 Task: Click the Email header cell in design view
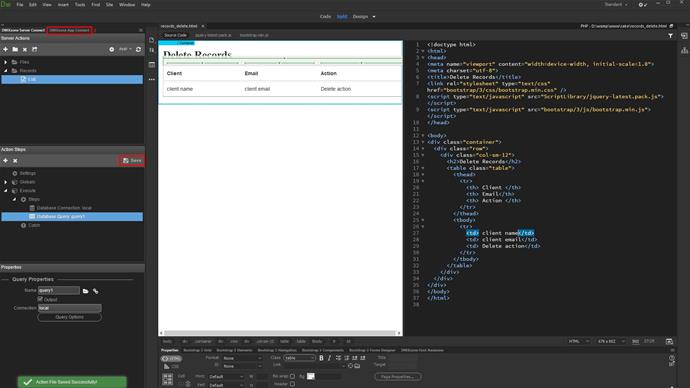pyautogui.click(x=251, y=73)
